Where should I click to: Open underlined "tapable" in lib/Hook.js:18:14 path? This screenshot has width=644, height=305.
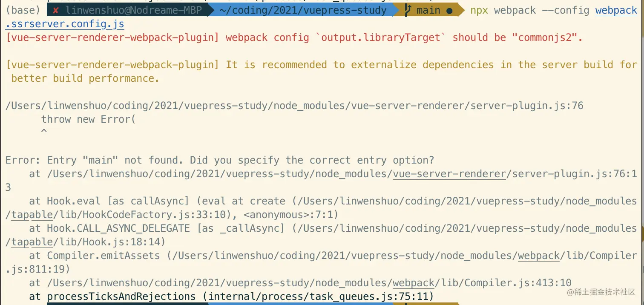click(x=32, y=242)
